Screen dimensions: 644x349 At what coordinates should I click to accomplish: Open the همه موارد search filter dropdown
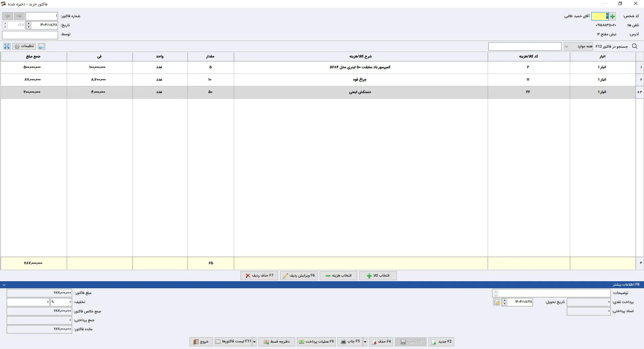coord(579,46)
